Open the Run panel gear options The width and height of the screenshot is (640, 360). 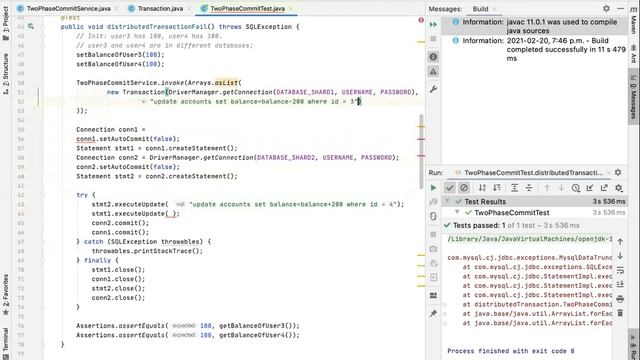click(x=618, y=173)
